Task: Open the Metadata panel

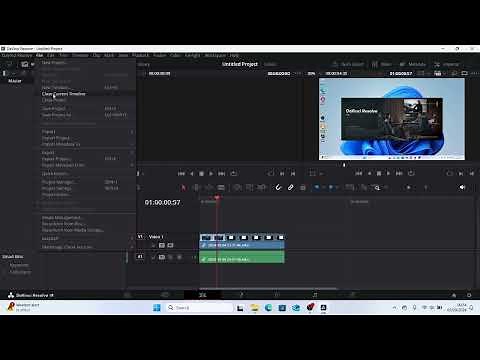Action: (x=413, y=64)
